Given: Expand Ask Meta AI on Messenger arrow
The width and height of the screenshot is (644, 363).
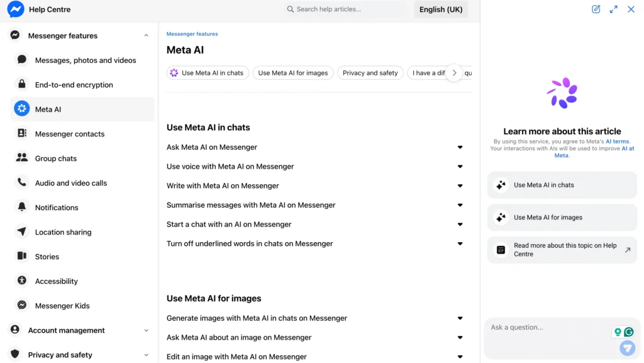Looking at the screenshot, I should point(460,147).
